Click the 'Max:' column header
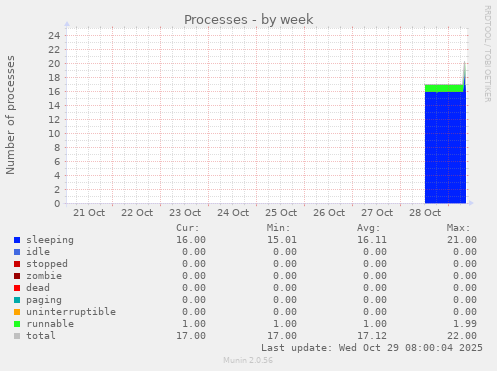 click(x=458, y=228)
